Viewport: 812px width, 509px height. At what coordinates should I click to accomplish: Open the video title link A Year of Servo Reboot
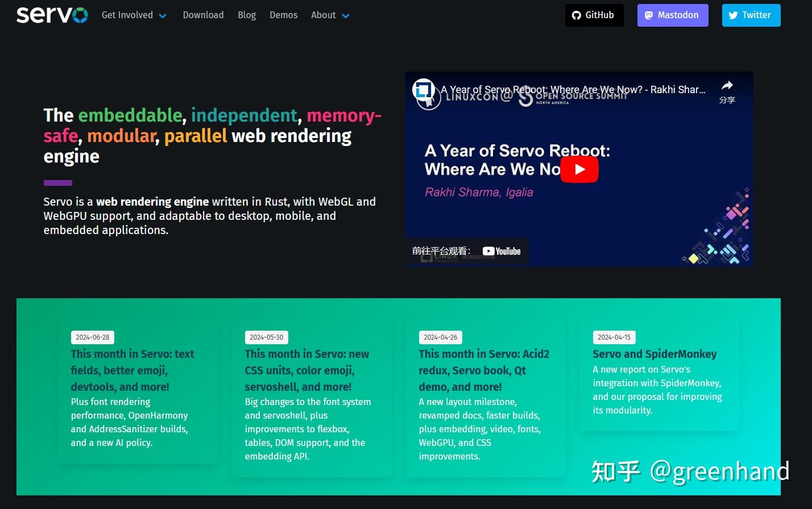pos(573,90)
